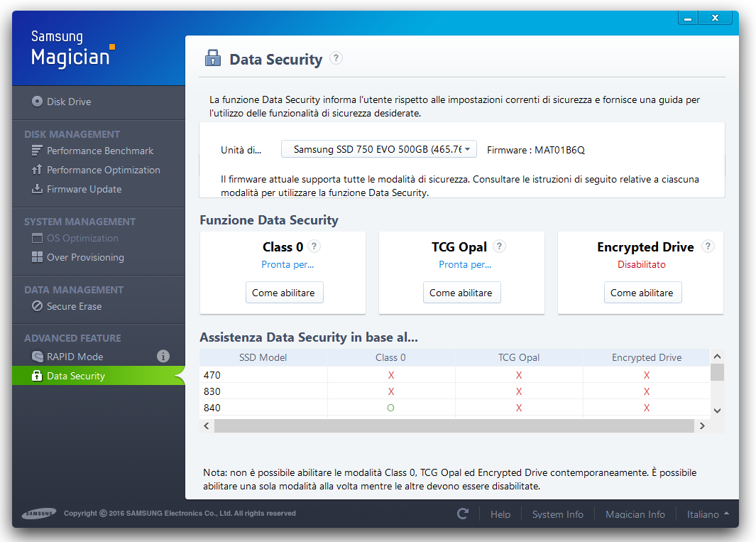Open Class 0 help question mark
This screenshot has height=542, width=756.
click(314, 246)
